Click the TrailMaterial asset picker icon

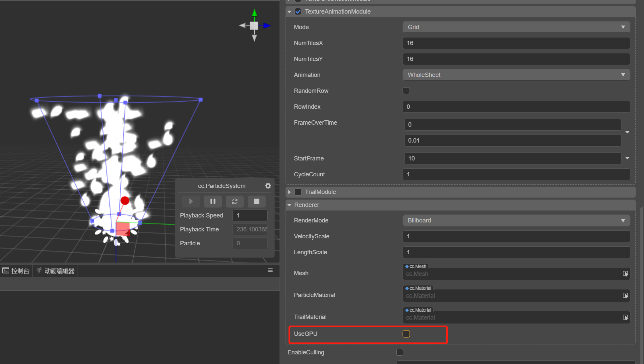click(x=625, y=318)
